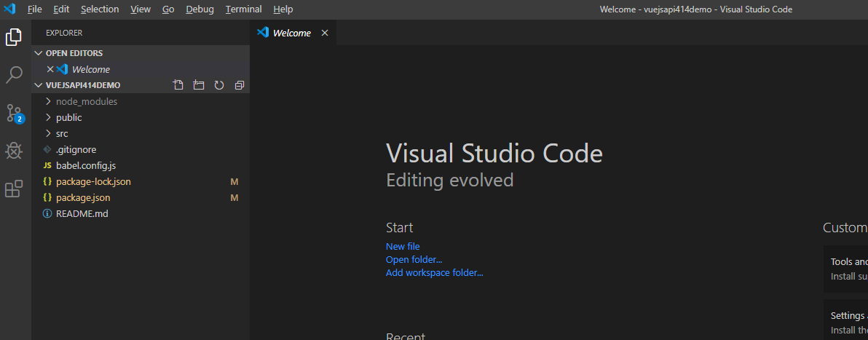Open the File menu
This screenshot has height=340, width=868.
(x=34, y=9)
